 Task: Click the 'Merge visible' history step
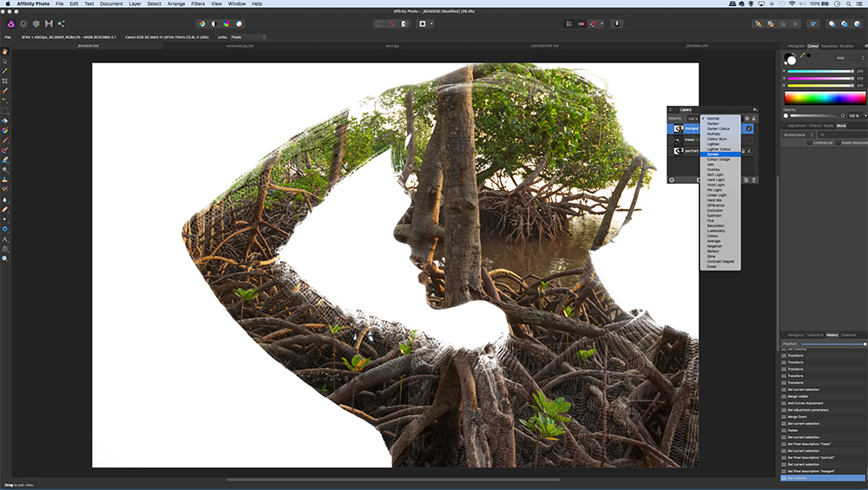pyautogui.click(x=823, y=396)
